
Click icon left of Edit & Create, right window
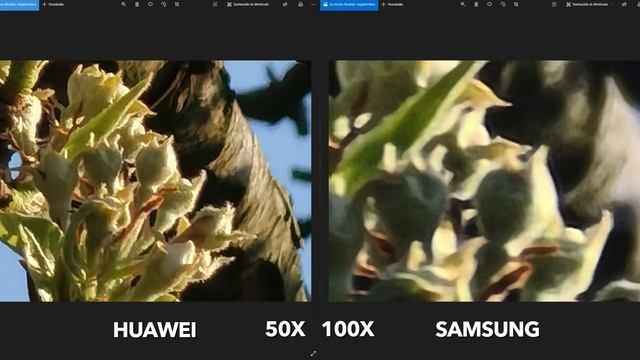point(554,4)
